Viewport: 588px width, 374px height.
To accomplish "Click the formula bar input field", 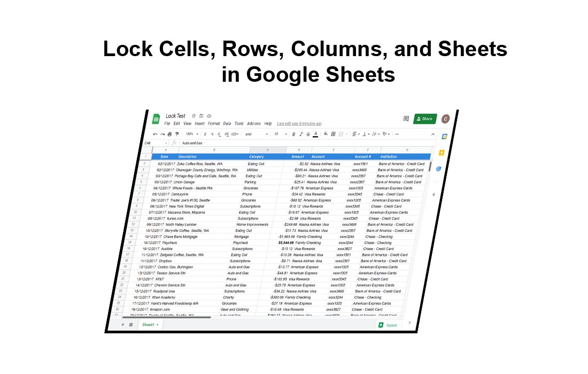I will point(267,143).
